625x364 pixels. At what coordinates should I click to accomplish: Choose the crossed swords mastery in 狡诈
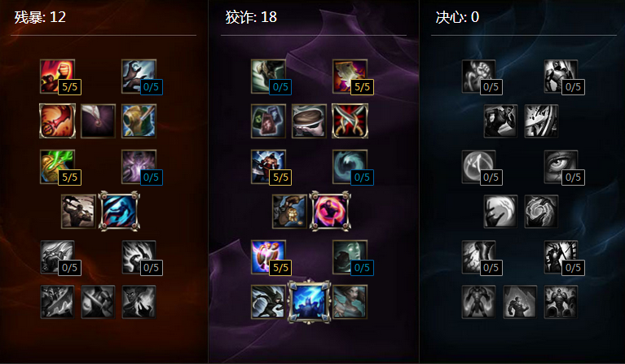(350, 121)
